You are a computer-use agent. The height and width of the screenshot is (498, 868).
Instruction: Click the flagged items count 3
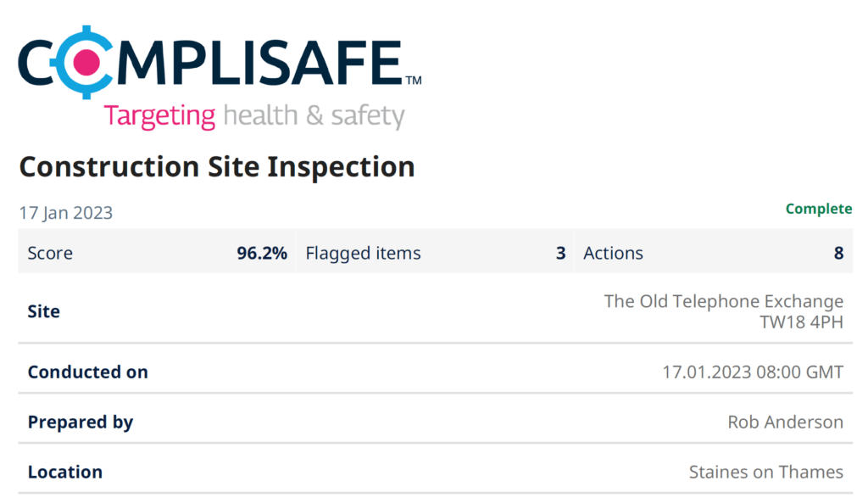point(561,253)
